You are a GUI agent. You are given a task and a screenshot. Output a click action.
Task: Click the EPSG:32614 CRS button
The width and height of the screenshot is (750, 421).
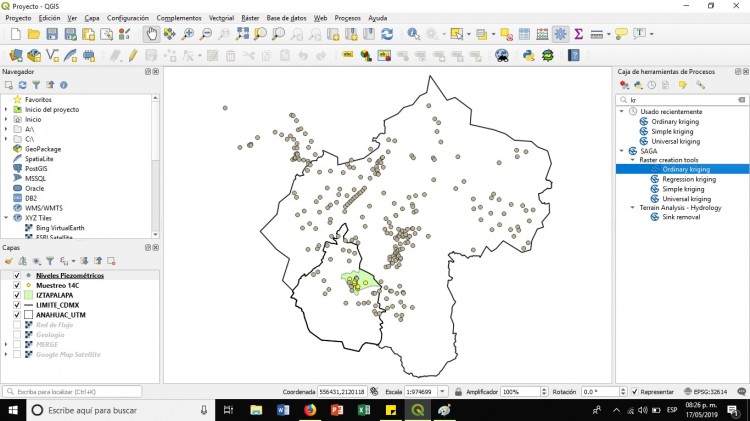[706, 392]
